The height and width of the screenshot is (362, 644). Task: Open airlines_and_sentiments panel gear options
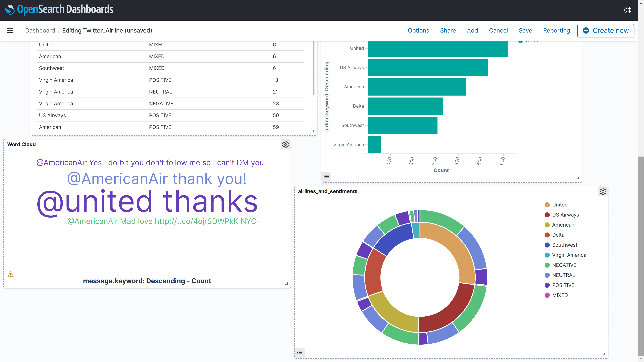tap(603, 191)
